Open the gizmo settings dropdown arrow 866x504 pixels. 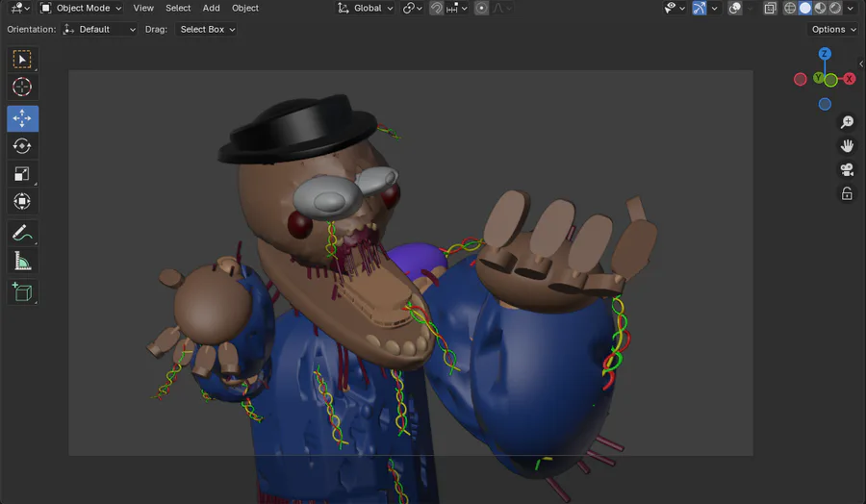[714, 8]
